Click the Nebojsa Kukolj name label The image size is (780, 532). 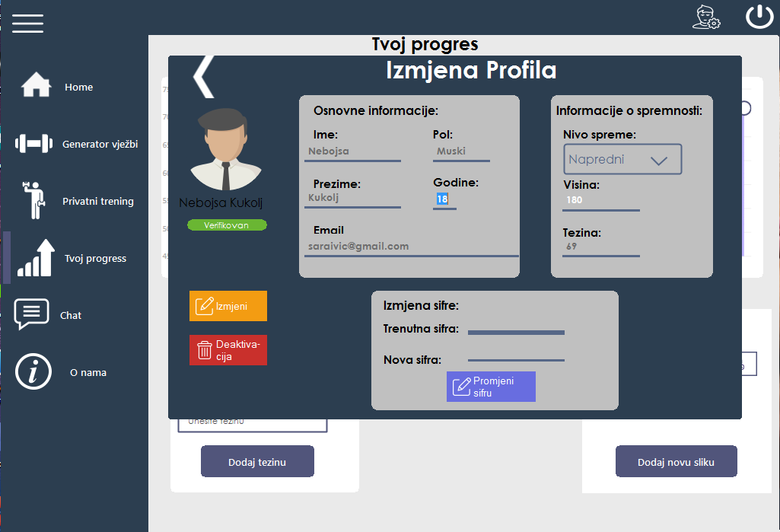tap(221, 202)
